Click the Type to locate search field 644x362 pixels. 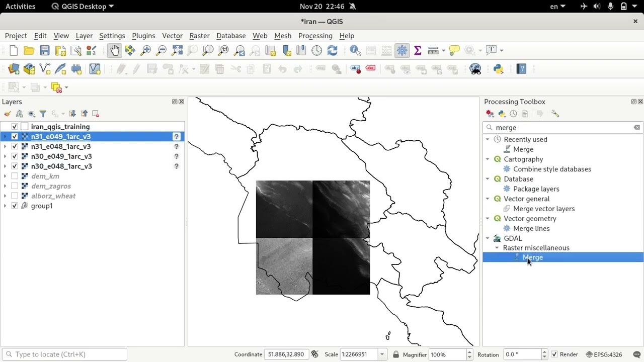(64, 354)
